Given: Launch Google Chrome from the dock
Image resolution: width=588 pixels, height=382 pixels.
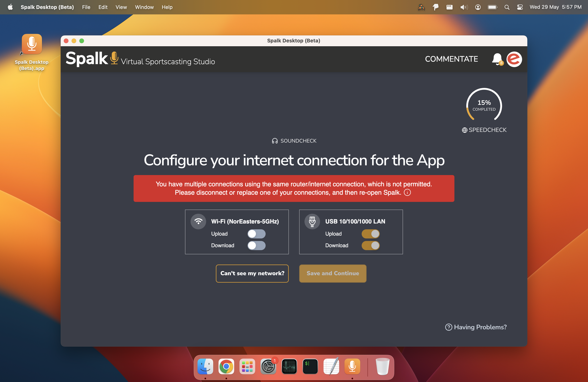Looking at the screenshot, I should (226, 366).
